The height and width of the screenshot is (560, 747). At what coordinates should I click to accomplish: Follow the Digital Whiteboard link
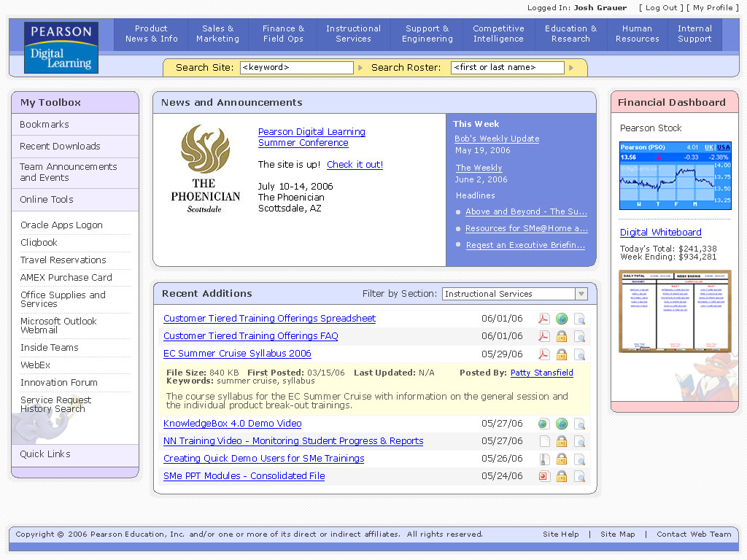click(660, 232)
